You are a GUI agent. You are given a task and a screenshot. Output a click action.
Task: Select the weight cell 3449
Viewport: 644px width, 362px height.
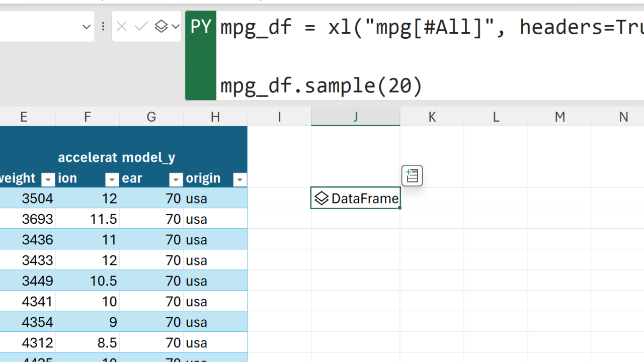click(28, 281)
